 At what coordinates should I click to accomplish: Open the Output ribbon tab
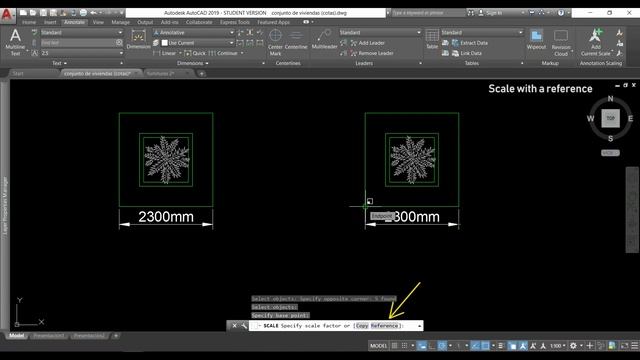145,22
